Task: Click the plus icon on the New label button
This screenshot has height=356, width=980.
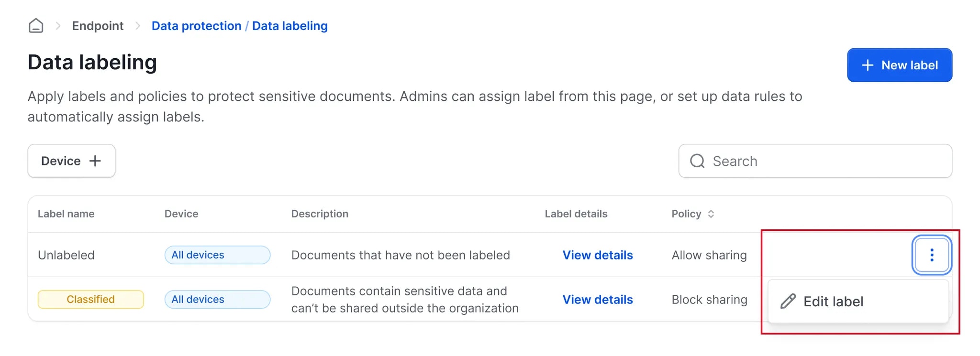Action: [x=867, y=65]
